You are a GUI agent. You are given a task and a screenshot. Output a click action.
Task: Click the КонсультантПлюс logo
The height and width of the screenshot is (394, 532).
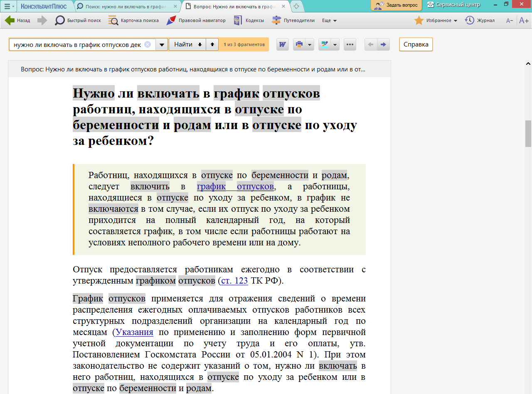[44, 6]
